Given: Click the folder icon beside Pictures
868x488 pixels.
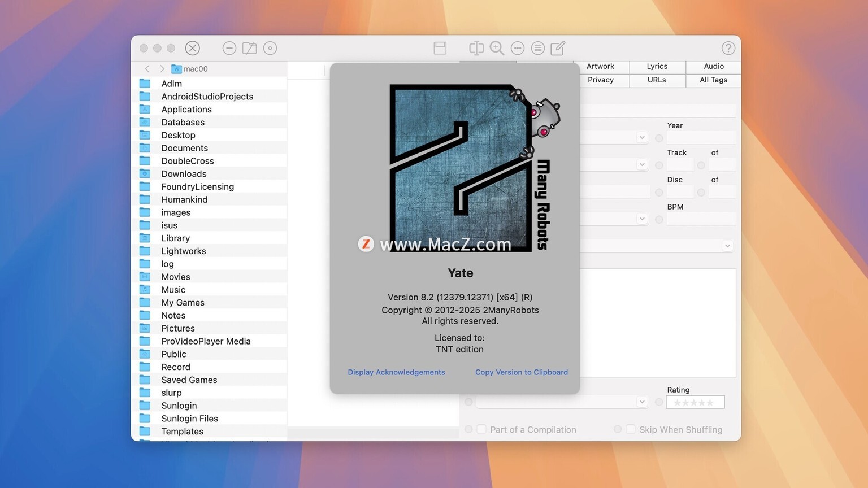Looking at the screenshot, I should click(x=145, y=328).
